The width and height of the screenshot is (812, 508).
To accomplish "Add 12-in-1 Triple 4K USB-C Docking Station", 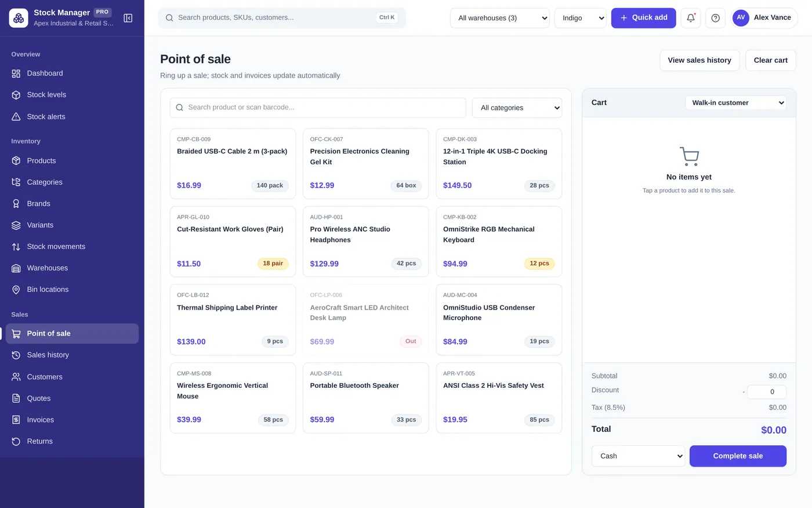I will 499,164.
